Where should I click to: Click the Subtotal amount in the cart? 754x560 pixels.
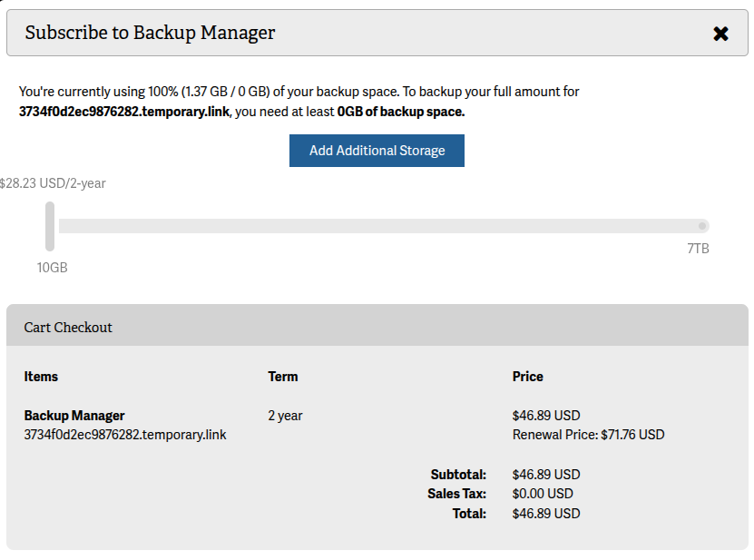click(x=545, y=474)
